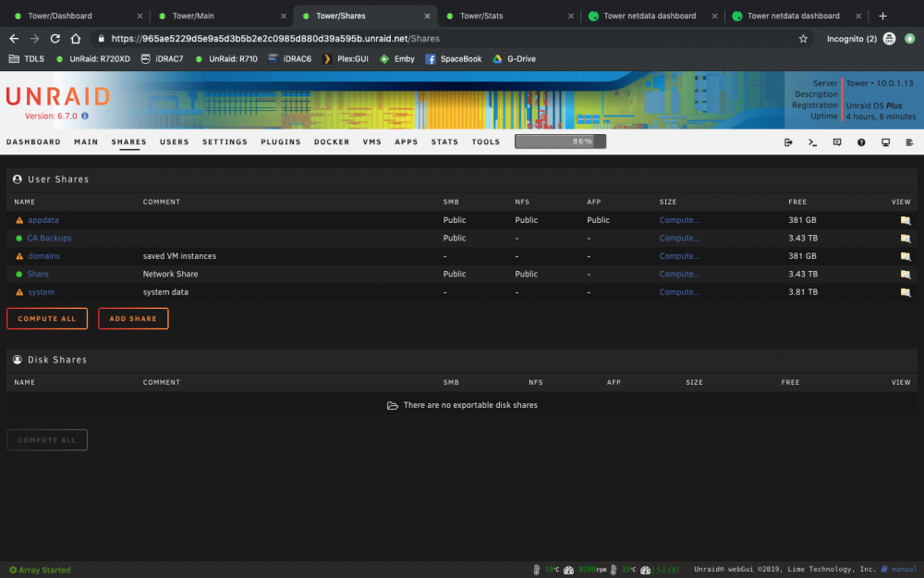
Task: Browse the appdata share folder icon
Action: [x=906, y=220]
